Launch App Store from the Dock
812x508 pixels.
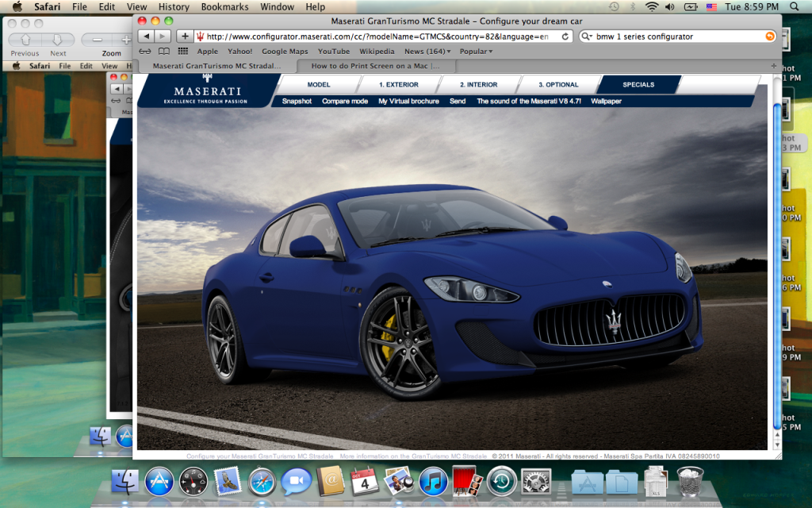[x=159, y=481]
